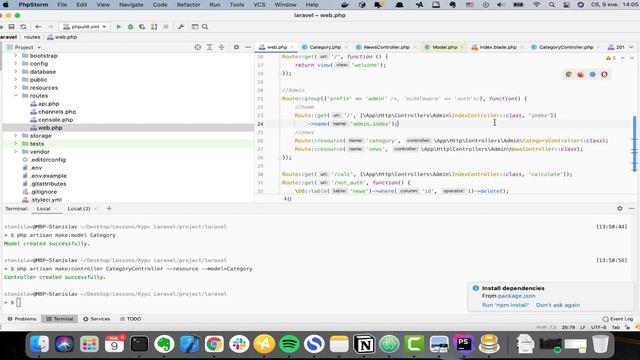
Task: Click the Search Everywhere magnifier in toolbar
Action: [205, 27]
